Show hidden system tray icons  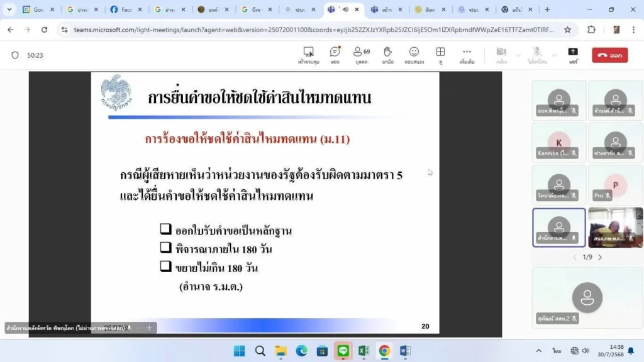tap(538, 351)
